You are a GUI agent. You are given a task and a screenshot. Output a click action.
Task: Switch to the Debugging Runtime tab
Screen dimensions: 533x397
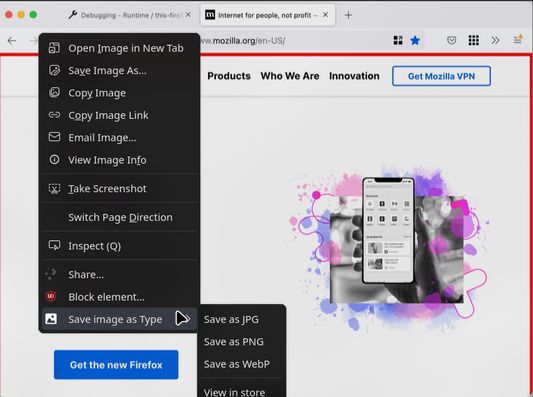point(129,15)
